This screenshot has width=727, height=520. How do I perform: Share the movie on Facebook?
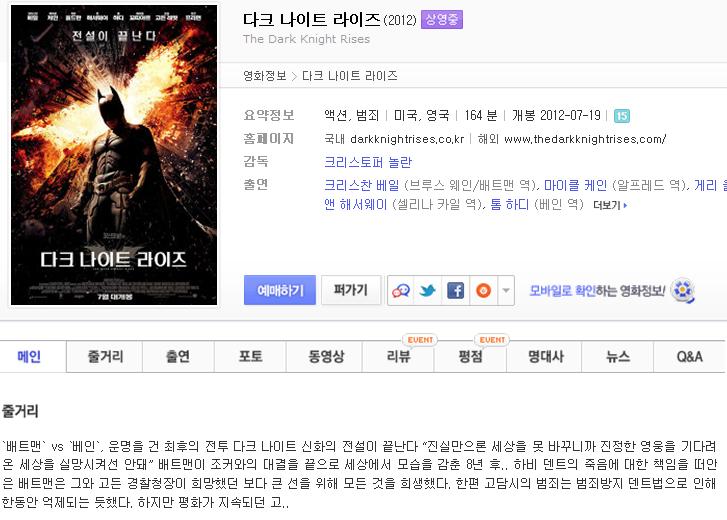pyautogui.click(x=455, y=291)
